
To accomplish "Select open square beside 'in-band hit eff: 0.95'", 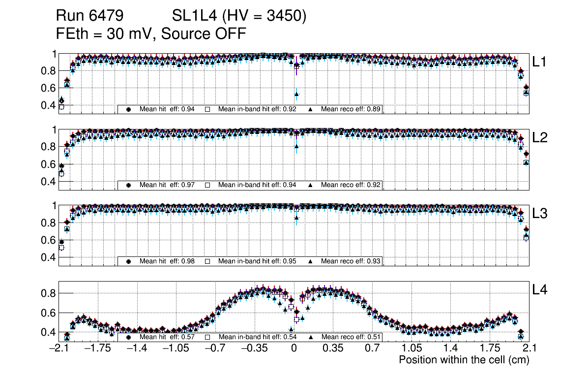I will tap(207, 261).
